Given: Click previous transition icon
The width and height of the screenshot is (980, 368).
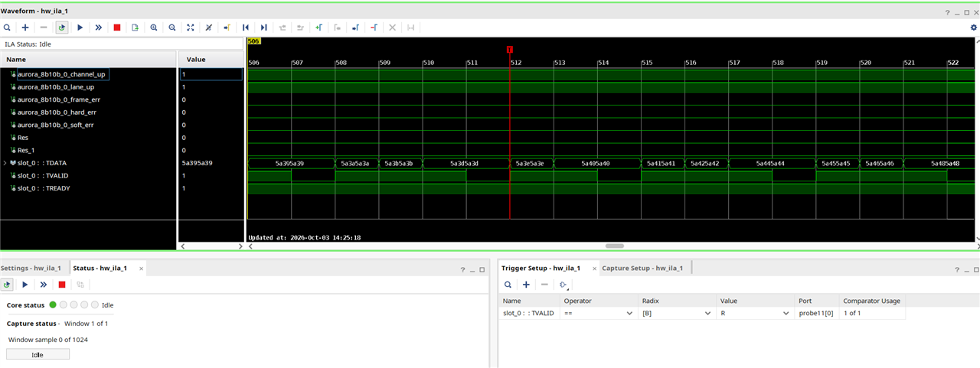Looking at the screenshot, I should pyautogui.click(x=283, y=27).
